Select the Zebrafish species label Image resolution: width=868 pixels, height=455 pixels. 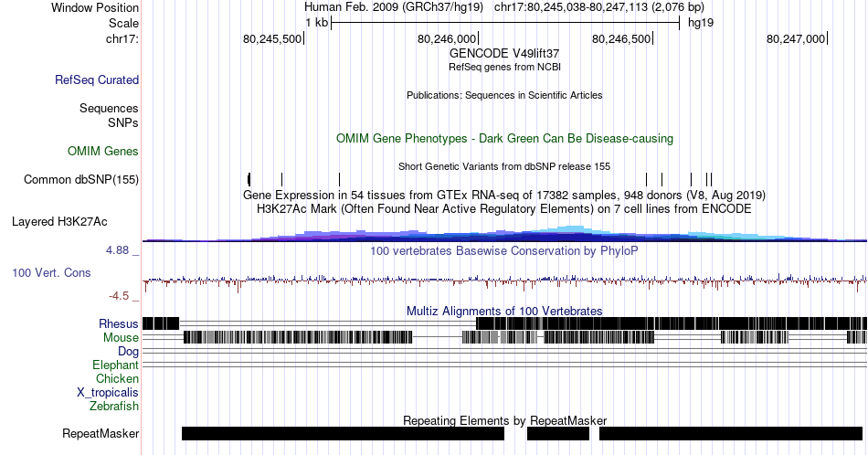click(x=114, y=406)
